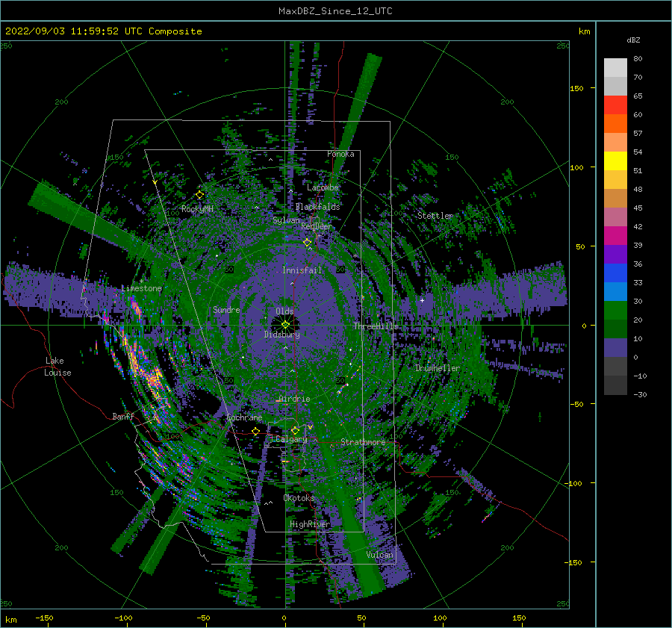Viewport: 672px width, 628px height.
Task: Select the Lake Louise label
Action: pos(57,367)
